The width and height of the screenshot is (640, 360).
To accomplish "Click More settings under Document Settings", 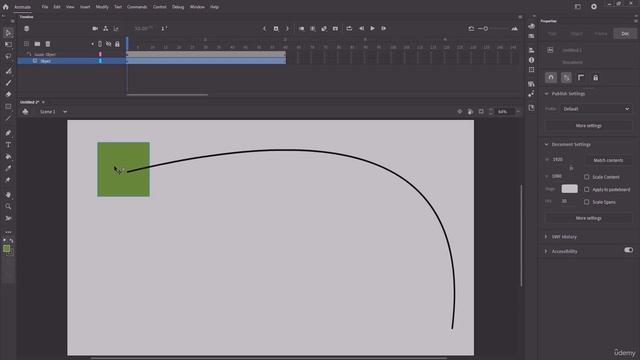I will pyautogui.click(x=588, y=218).
